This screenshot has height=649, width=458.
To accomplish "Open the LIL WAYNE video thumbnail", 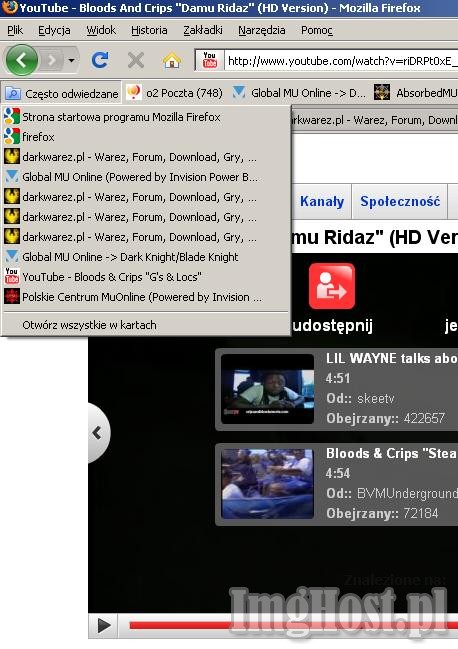I will point(267,389).
